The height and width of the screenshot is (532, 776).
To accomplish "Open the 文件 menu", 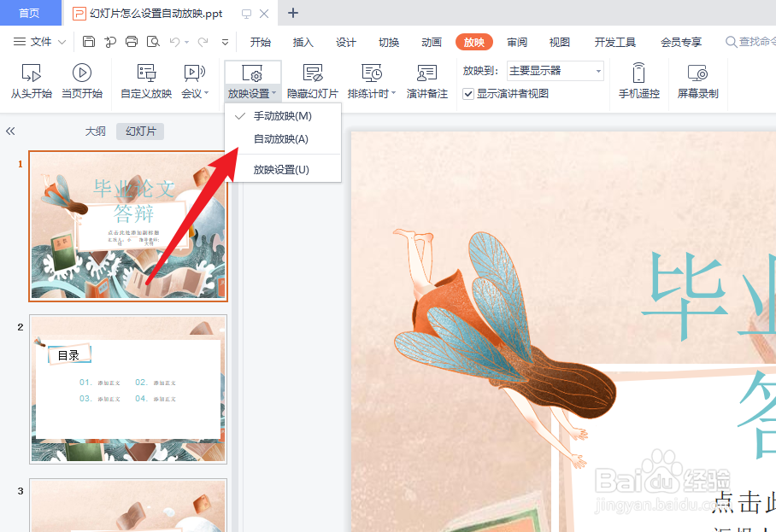I will point(40,42).
